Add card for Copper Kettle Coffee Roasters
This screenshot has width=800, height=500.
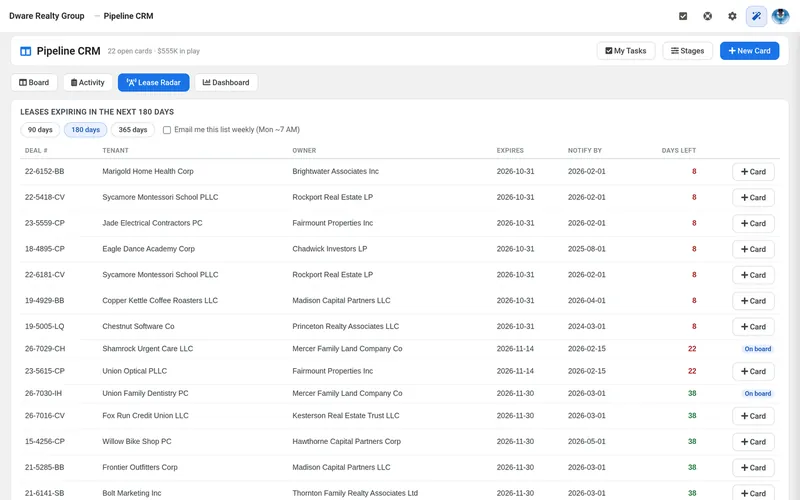click(753, 301)
